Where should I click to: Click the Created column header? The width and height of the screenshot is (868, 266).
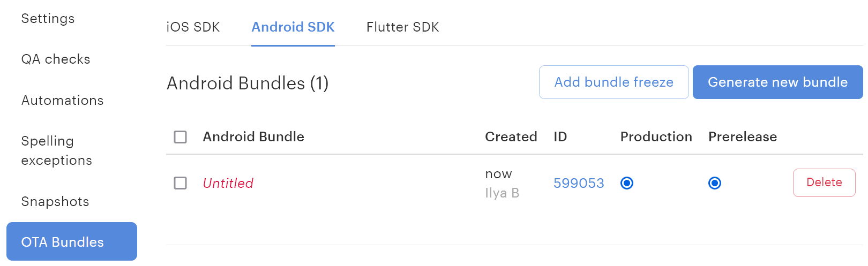[511, 137]
